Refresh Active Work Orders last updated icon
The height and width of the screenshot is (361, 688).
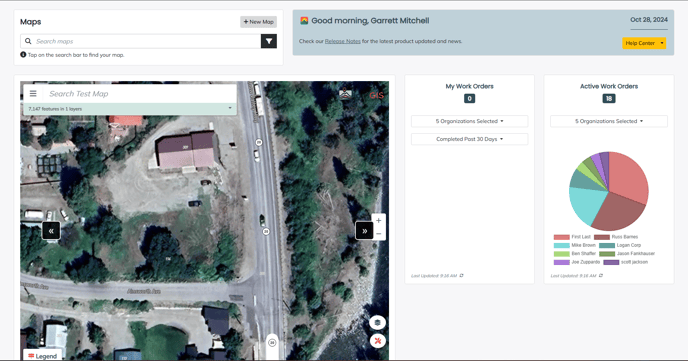601,275
